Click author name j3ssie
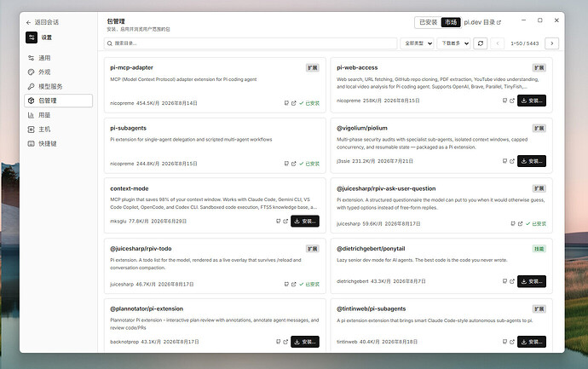This screenshot has width=588, height=369. [x=343, y=161]
